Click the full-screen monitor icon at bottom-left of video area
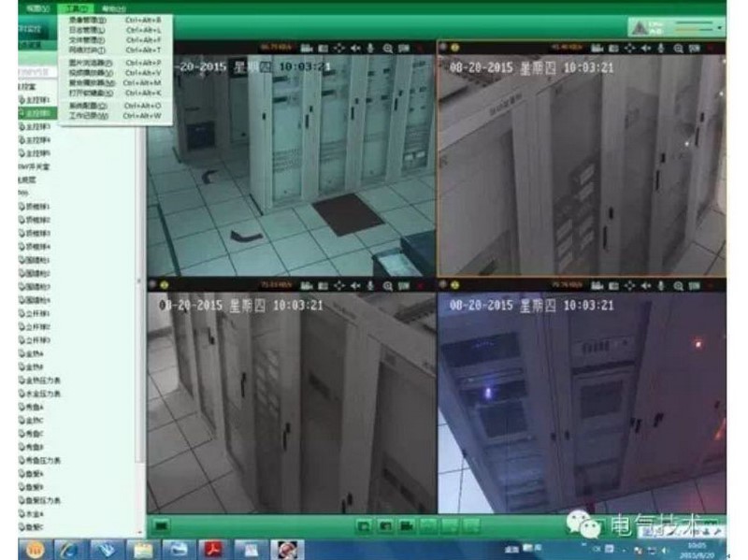The width and height of the screenshot is (748, 560). (x=161, y=526)
